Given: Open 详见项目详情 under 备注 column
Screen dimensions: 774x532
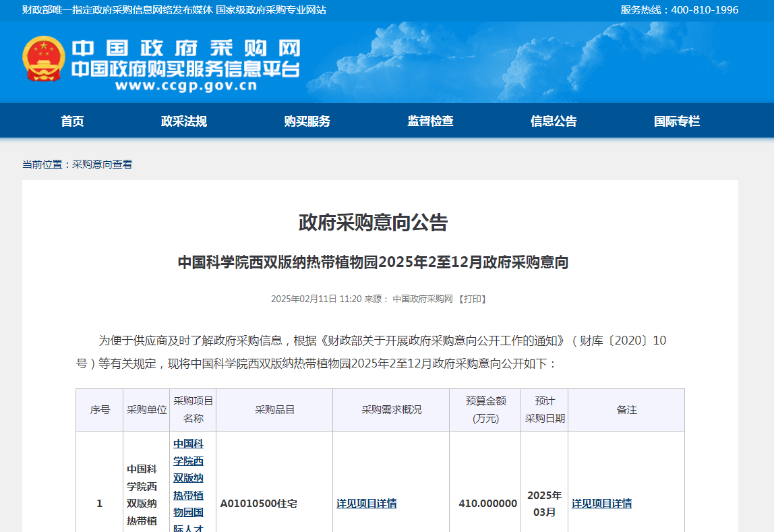Looking at the screenshot, I should pyautogui.click(x=601, y=504).
